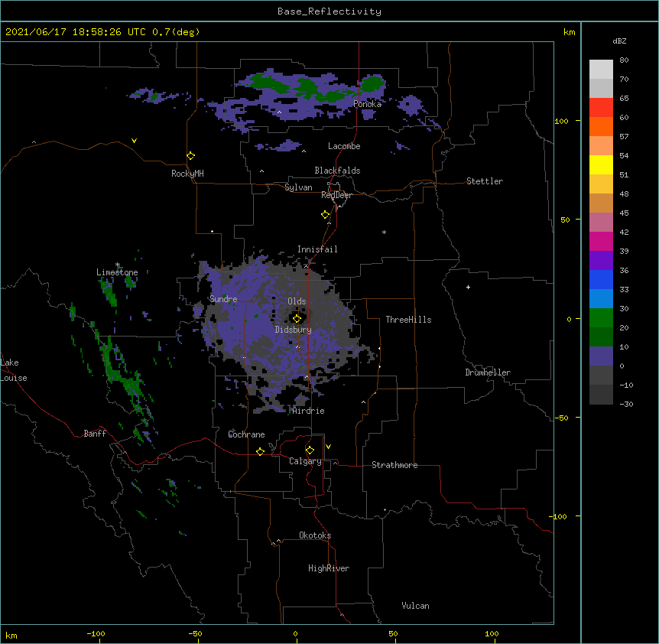Image resolution: width=659 pixels, height=644 pixels.
Task: Select the Banff label
Action: (x=95, y=434)
